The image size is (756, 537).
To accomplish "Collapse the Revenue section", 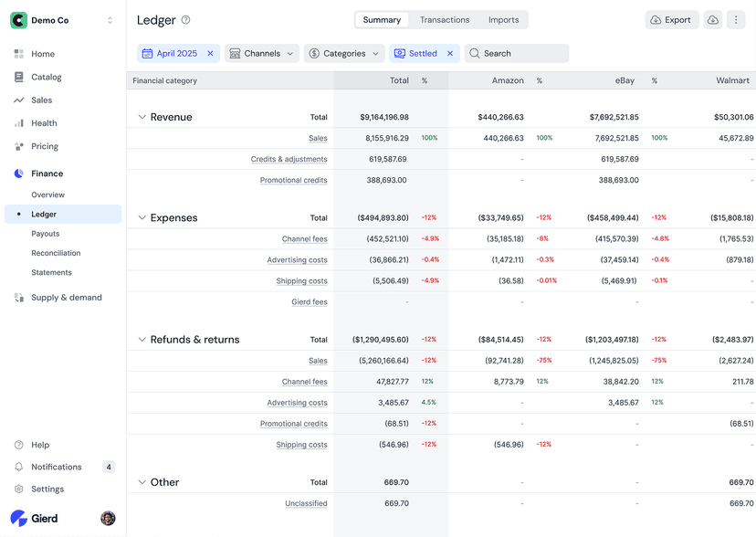I will coord(142,117).
